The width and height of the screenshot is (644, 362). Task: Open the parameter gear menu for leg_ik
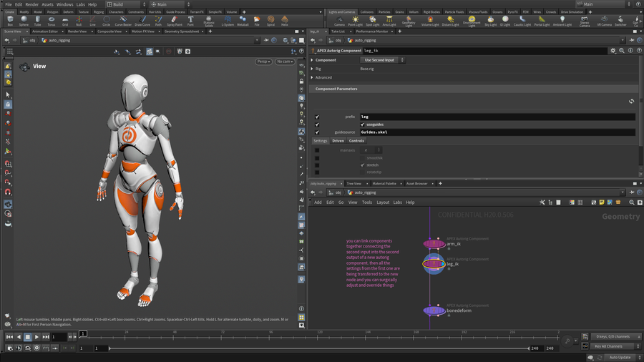click(x=613, y=51)
